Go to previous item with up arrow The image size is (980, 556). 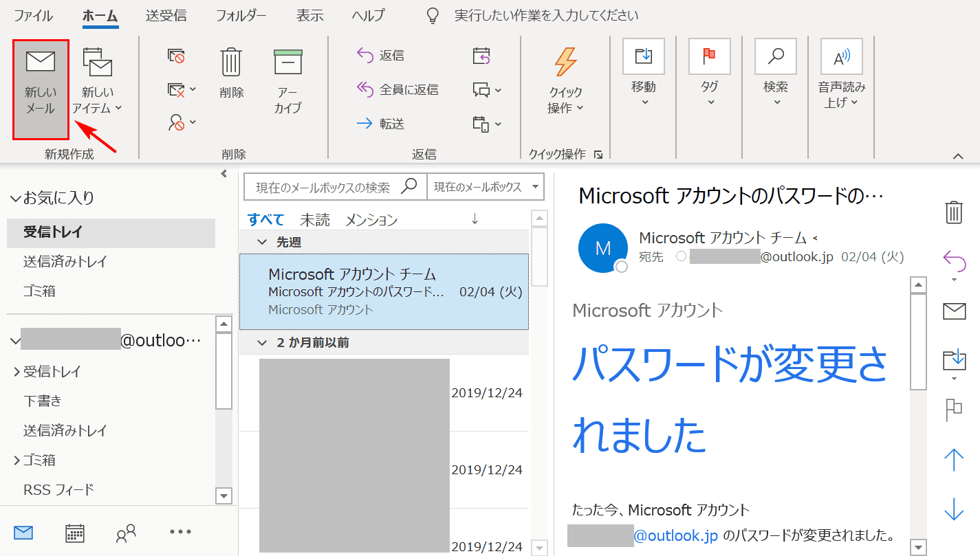coord(954,460)
